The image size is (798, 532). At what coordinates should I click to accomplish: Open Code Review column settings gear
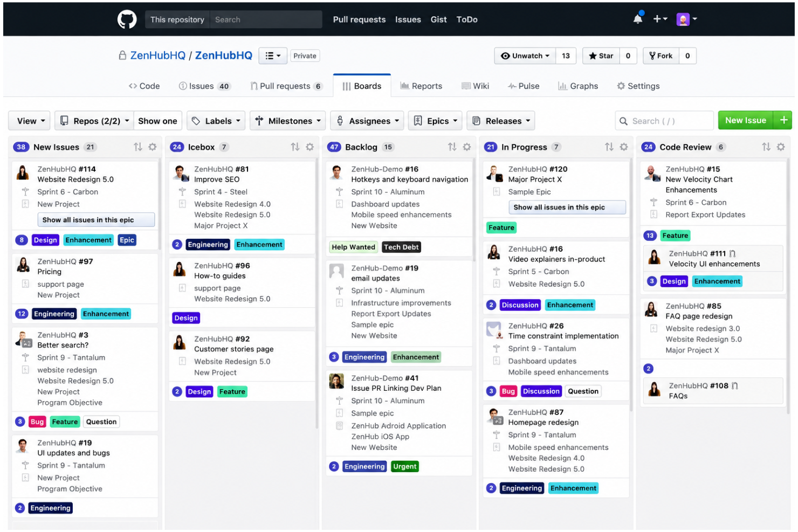pyautogui.click(x=781, y=147)
